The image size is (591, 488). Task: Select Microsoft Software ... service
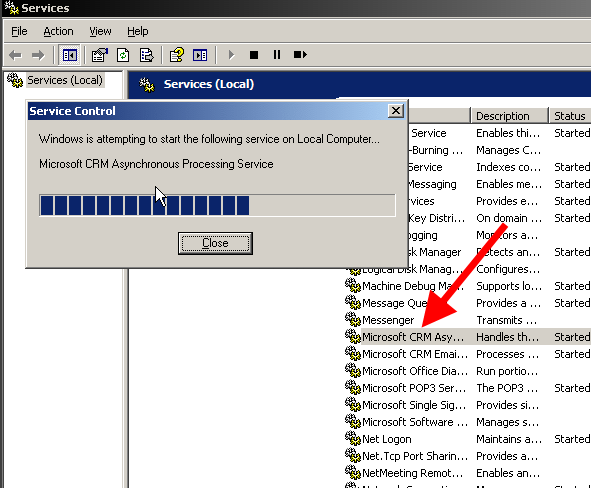click(x=415, y=422)
